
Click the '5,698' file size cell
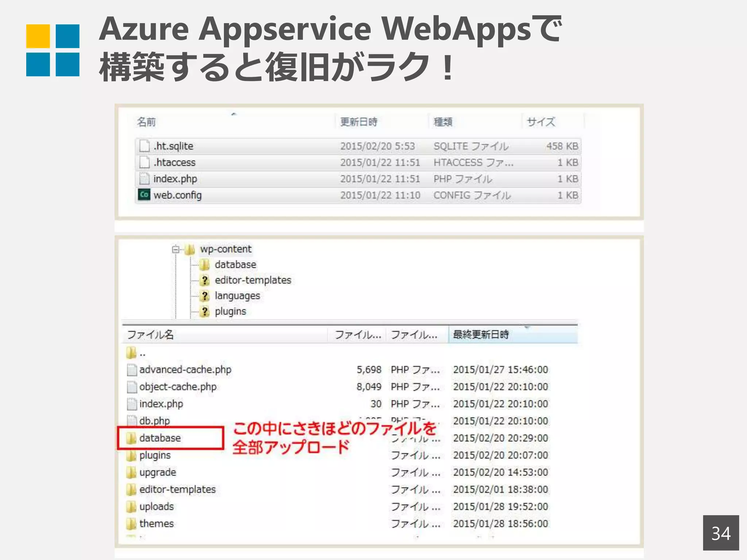[369, 370]
